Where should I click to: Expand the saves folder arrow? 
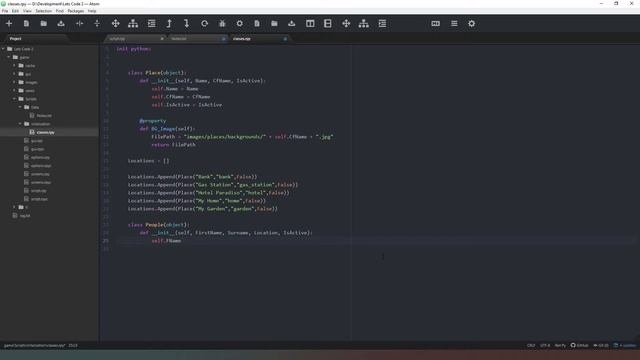coord(14,91)
